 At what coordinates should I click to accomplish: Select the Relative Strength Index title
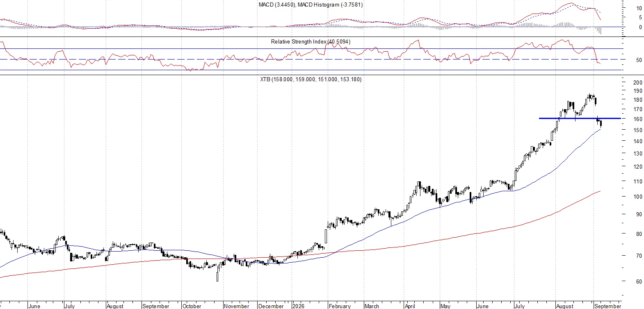click(311, 41)
